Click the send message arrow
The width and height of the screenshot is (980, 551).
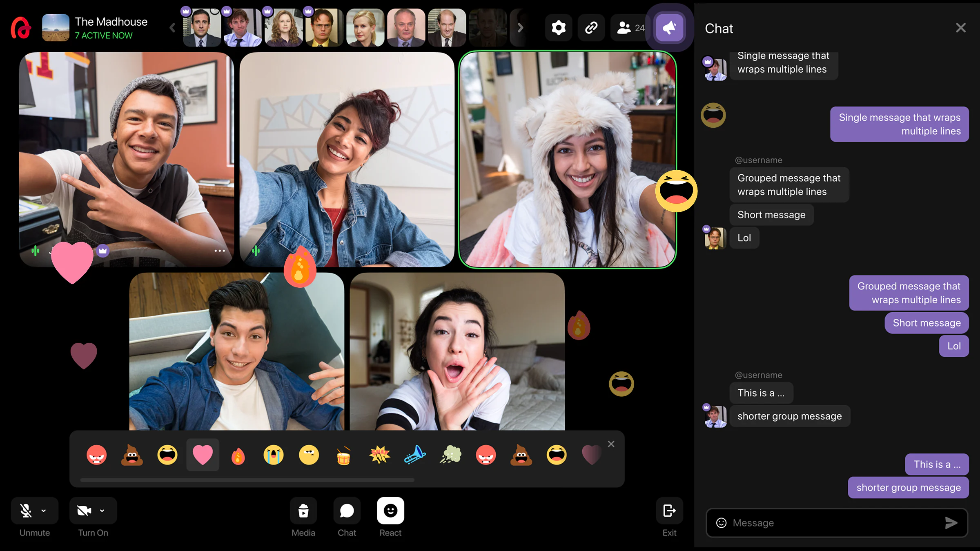point(951,523)
